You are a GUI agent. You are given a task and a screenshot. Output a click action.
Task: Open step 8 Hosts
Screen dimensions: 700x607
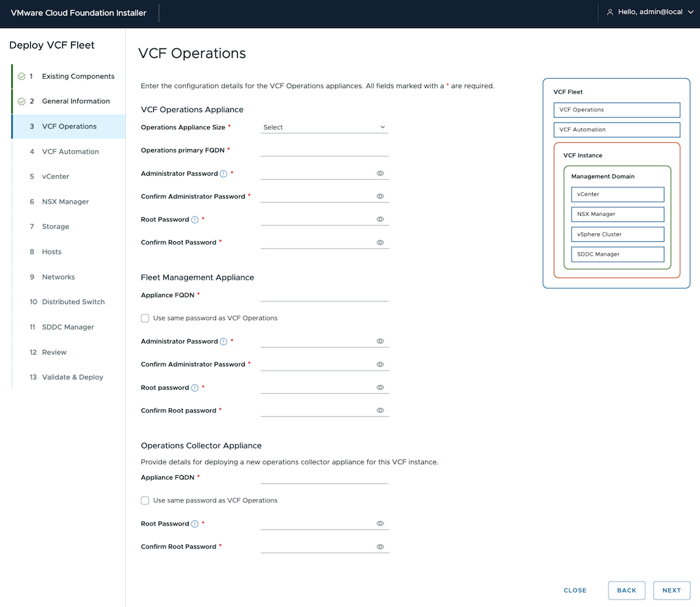point(68,252)
